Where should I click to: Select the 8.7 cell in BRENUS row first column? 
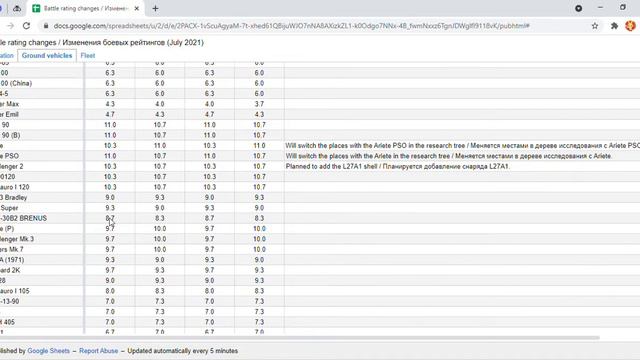pyautogui.click(x=110, y=218)
